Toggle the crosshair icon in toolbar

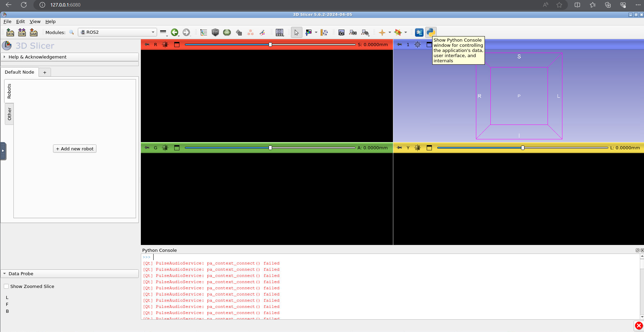(382, 32)
